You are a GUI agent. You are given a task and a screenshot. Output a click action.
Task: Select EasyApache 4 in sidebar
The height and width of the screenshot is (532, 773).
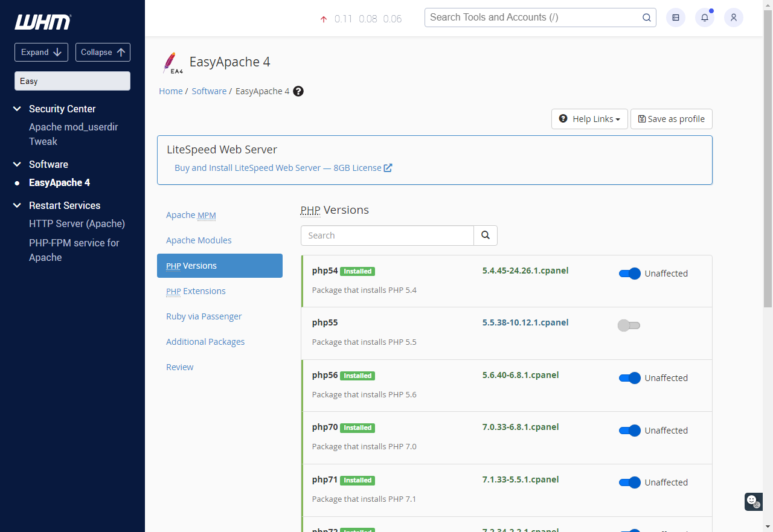[59, 182]
